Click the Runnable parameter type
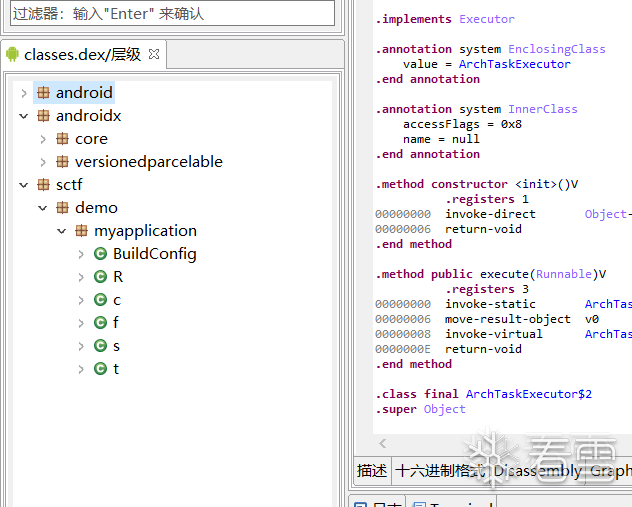632x507 pixels. 564,274
